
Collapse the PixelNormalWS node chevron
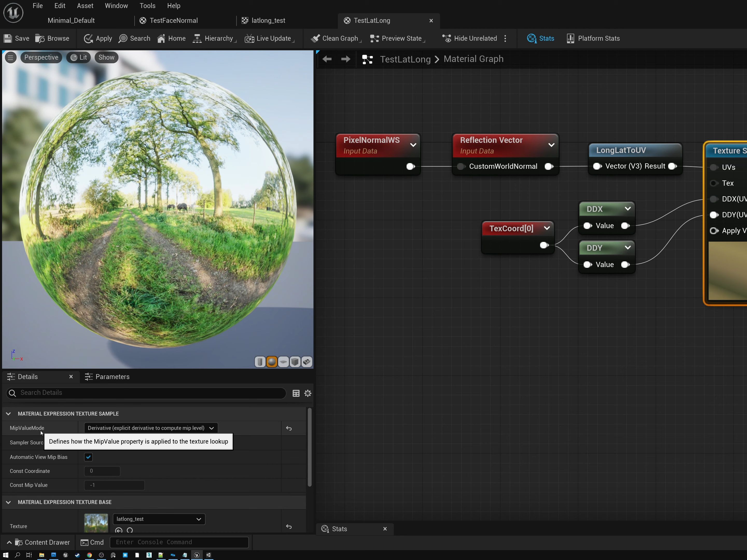413,145
